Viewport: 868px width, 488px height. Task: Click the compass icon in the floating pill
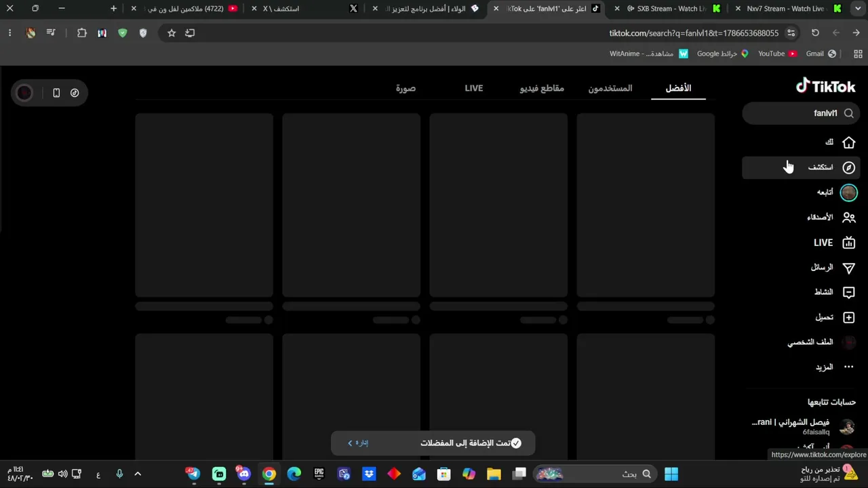coord(75,93)
